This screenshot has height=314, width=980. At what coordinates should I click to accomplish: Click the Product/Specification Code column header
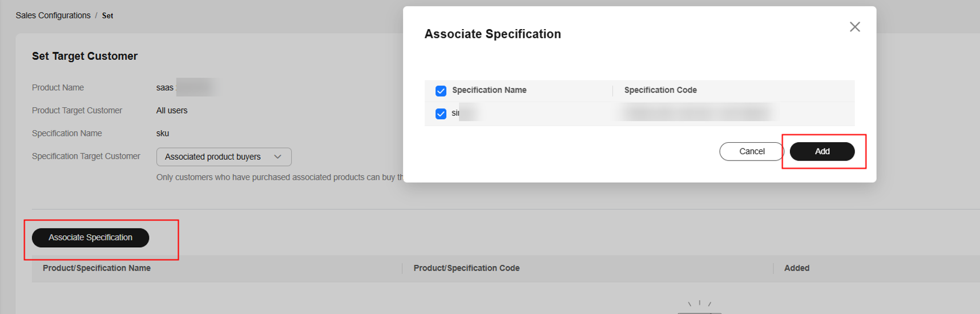(466, 268)
